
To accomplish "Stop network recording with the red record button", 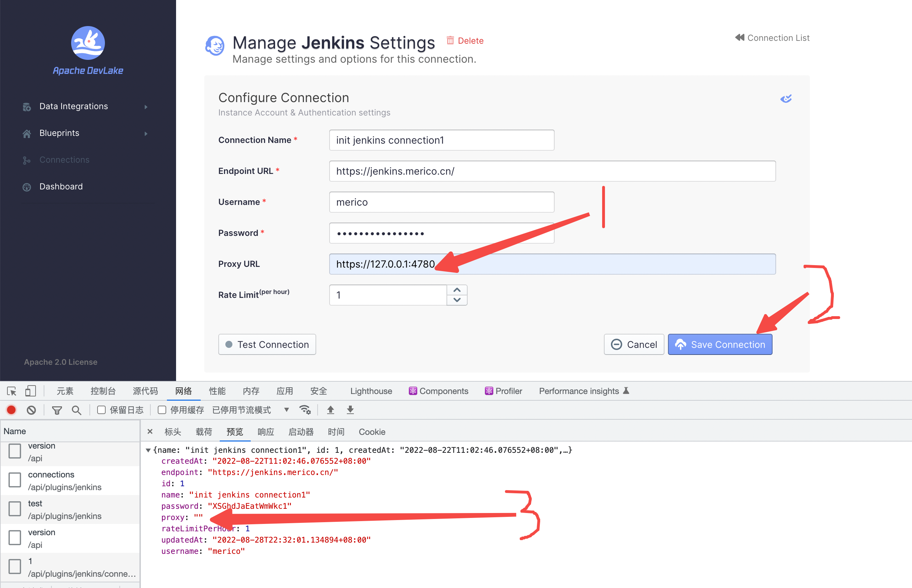I will pos(12,410).
